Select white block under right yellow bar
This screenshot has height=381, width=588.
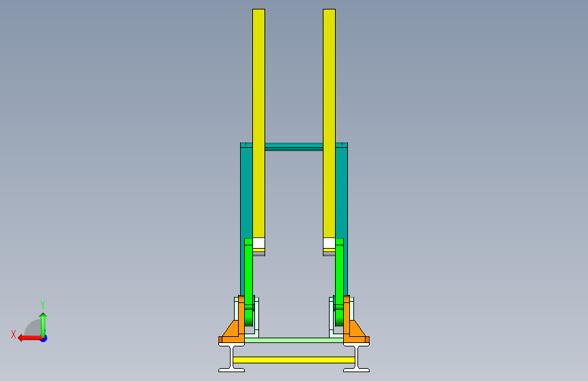329,243
